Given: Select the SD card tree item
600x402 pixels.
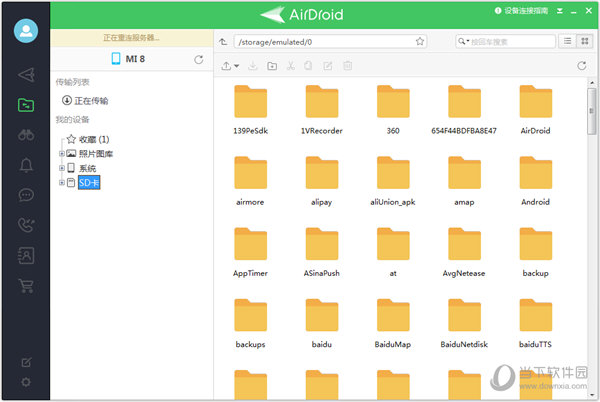Looking at the screenshot, I should click(x=89, y=182).
